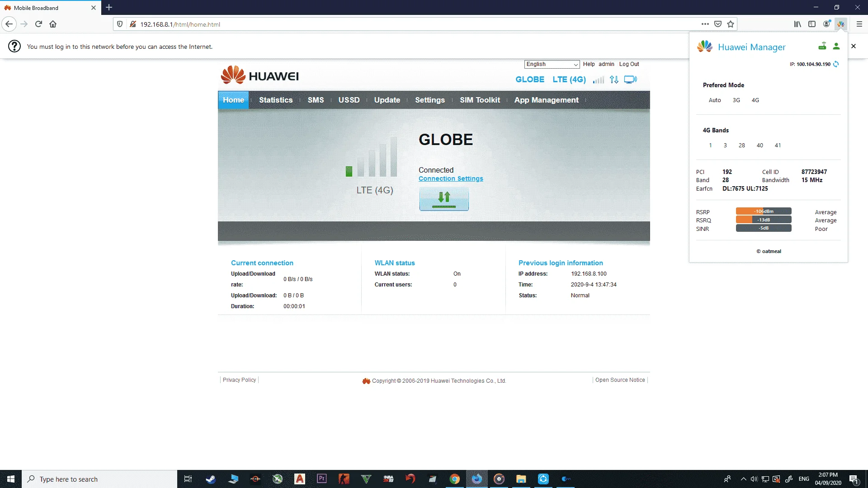The image size is (868, 488).
Task: Close the Mobile Broadband tab
Action: tap(94, 8)
